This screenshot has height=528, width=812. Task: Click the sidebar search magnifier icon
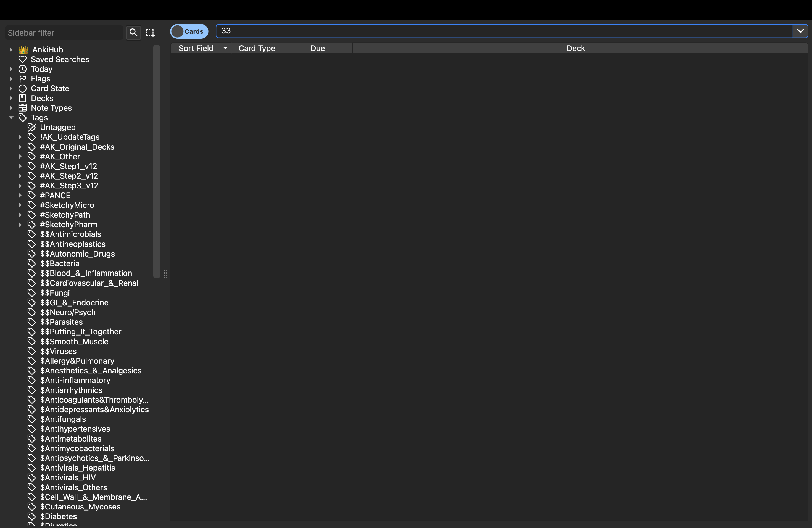click(x=133, y=32)
